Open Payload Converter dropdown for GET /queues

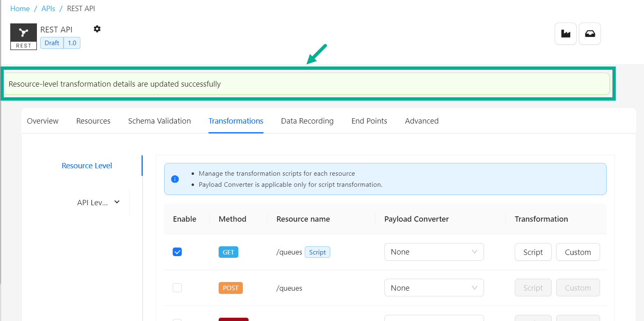pos(434,252)
